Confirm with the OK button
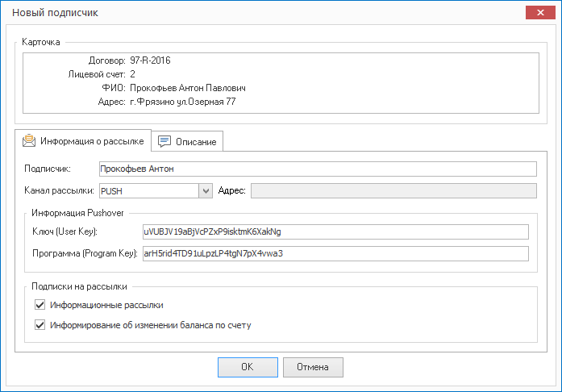The image size is (562, 392). click(x=248, y=367)
